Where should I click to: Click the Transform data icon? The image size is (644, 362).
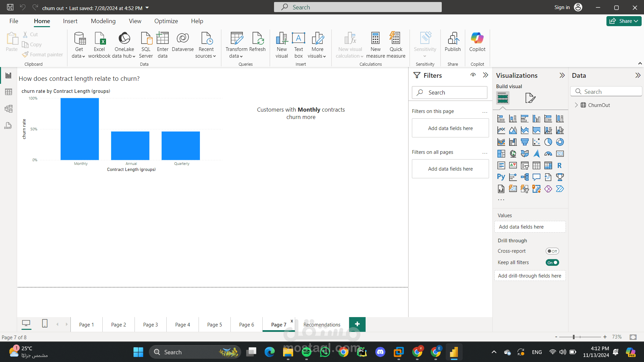[236, 39]
